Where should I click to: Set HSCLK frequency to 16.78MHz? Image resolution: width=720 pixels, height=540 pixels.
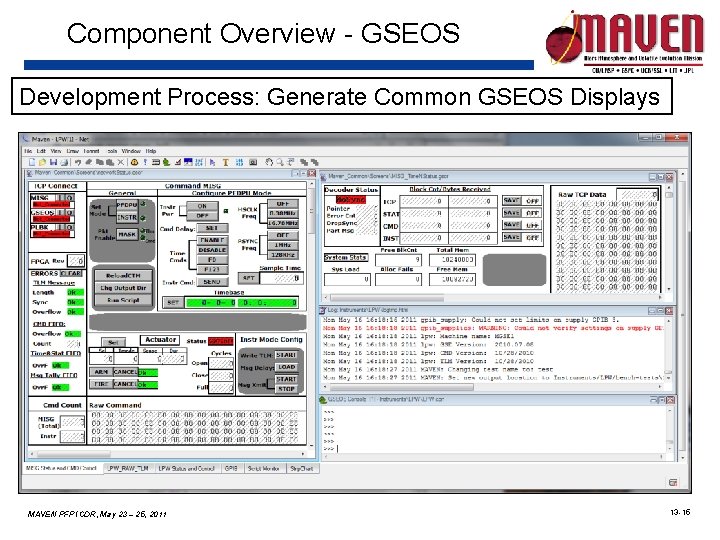283,223
